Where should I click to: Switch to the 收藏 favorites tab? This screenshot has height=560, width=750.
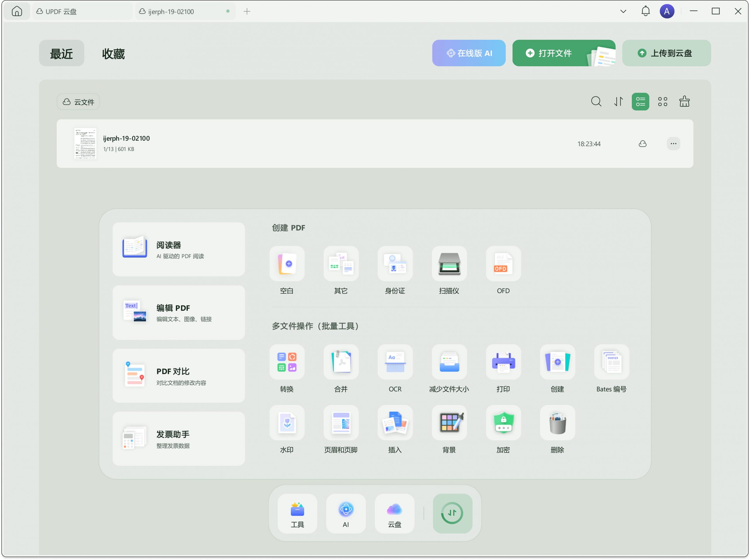point(113,54)
